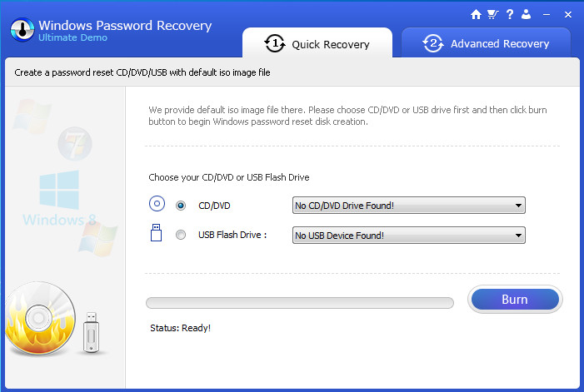Click the silver USB drive image in sidebar
Screen dimensions: 584x392
(92, 332)
